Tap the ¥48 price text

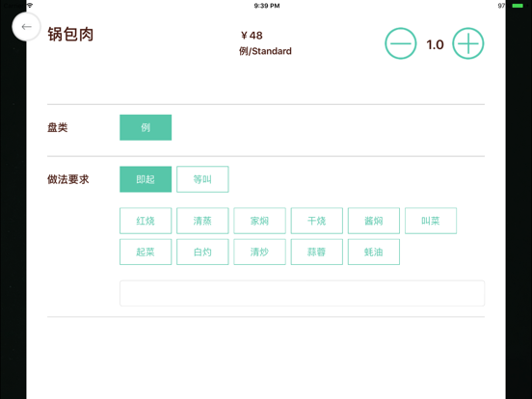252,36
